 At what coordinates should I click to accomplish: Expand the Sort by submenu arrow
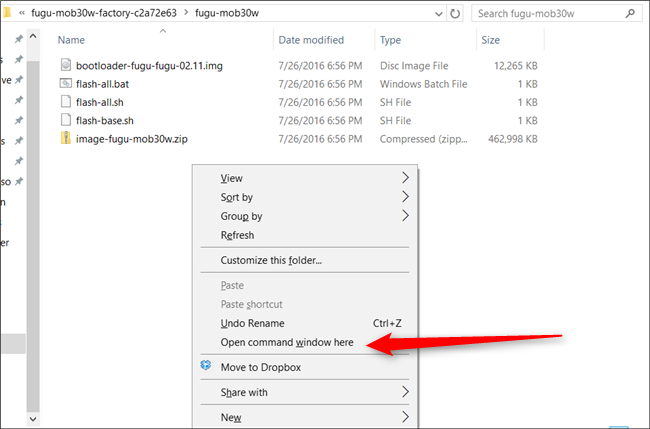pos(405,196)
